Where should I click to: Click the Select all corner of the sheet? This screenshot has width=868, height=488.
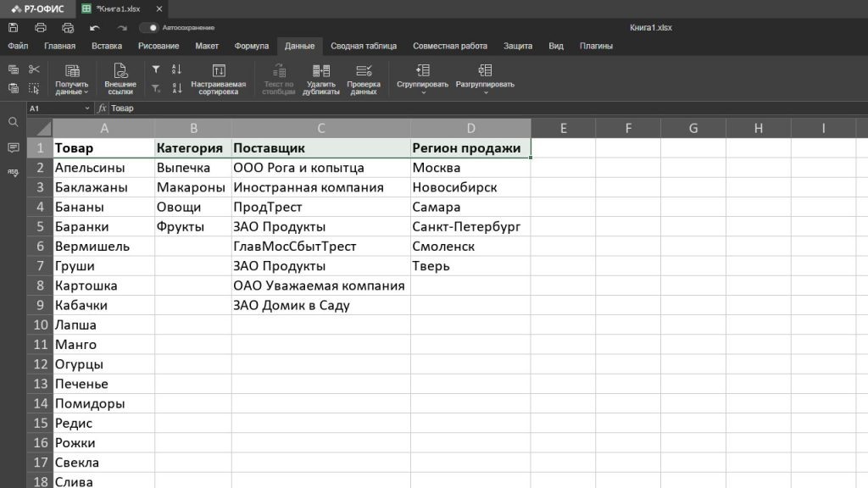pos(40,129)
